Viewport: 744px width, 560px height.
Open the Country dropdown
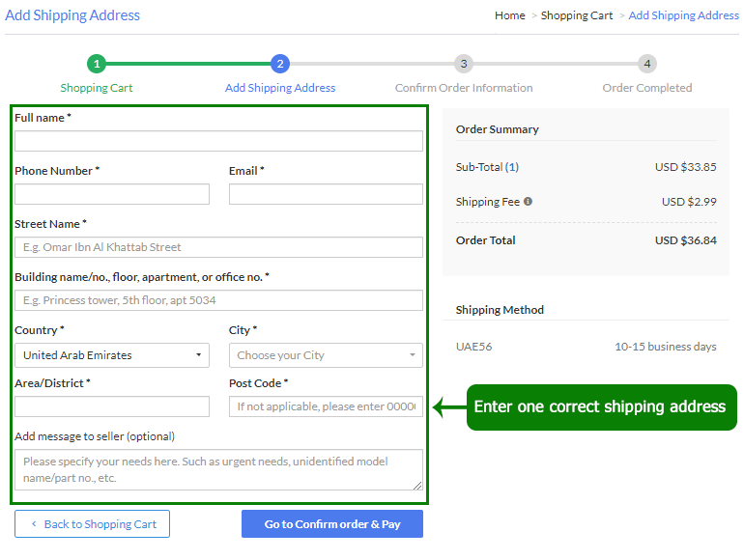(x=112, y=355)
